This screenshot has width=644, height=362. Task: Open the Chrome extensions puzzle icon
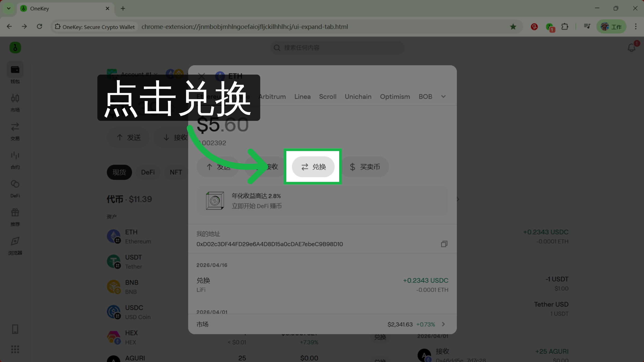[565, 27]
